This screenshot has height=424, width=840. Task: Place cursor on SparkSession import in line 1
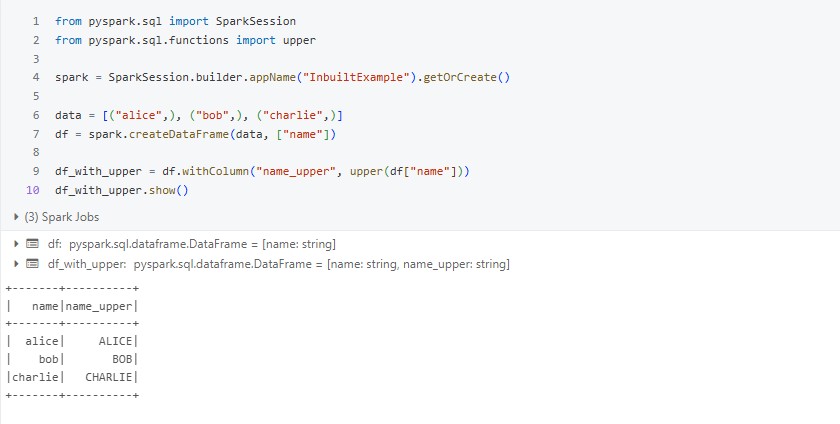[256, 21]
